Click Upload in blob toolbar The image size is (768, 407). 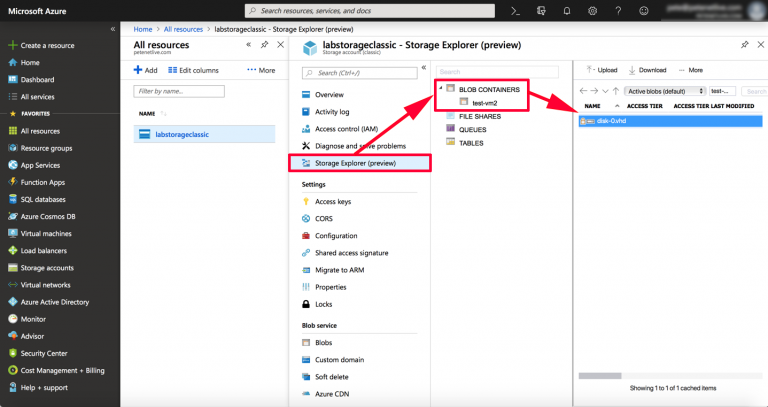602,70
